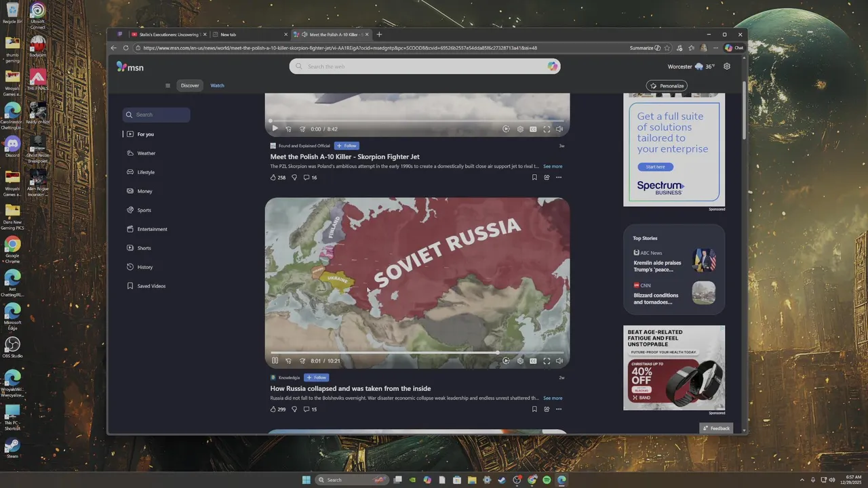Toggle autoplay on Soviet Russia video

(506, 361)
